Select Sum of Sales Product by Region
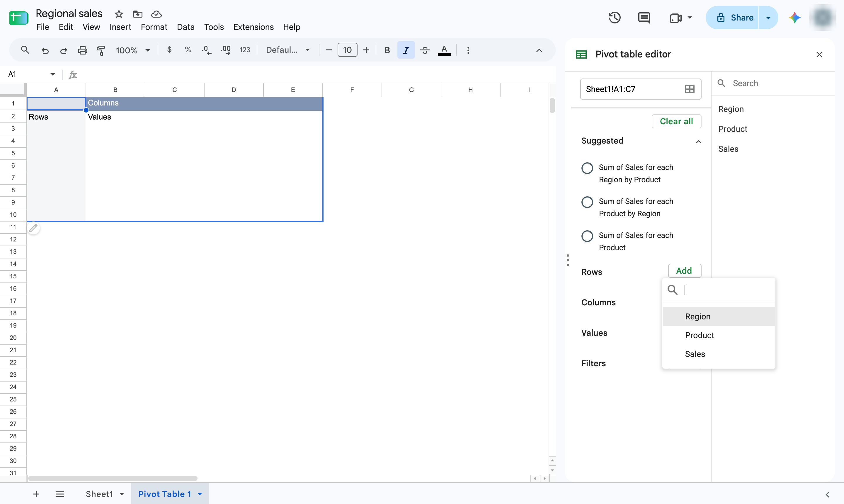 (x=587, y=202)
